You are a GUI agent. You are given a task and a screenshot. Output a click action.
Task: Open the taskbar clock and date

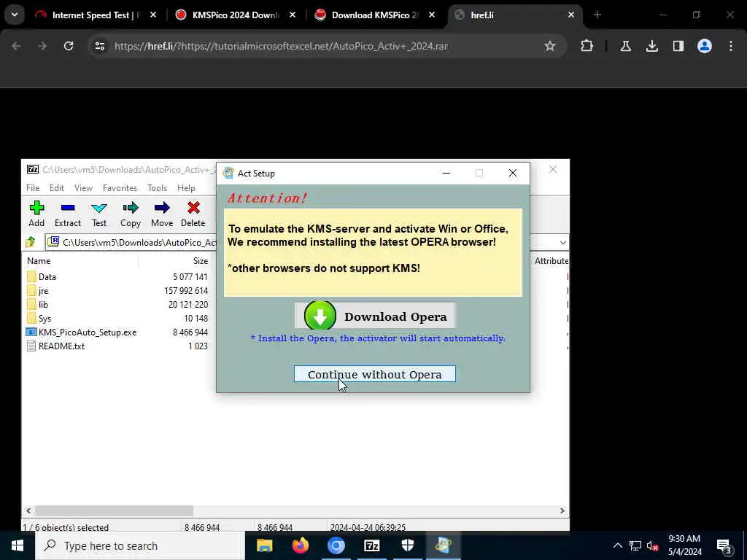click(684, 545)
